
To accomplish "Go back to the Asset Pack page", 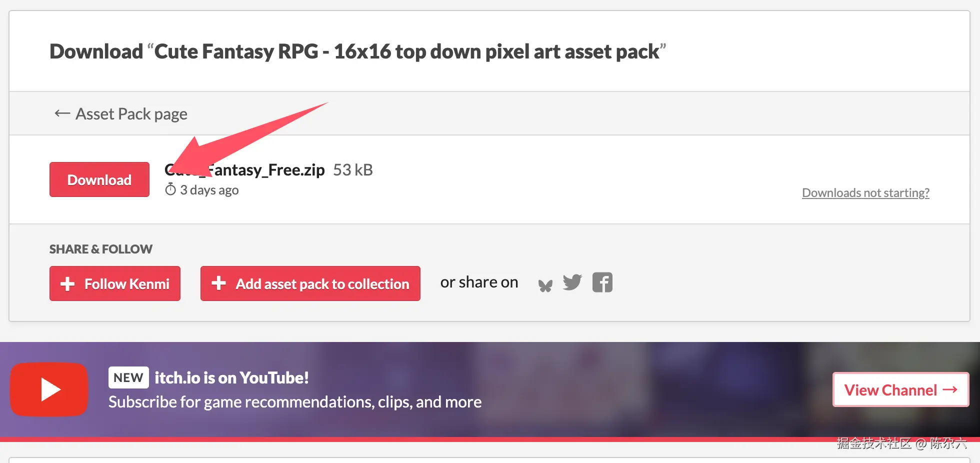I will 131,114.
